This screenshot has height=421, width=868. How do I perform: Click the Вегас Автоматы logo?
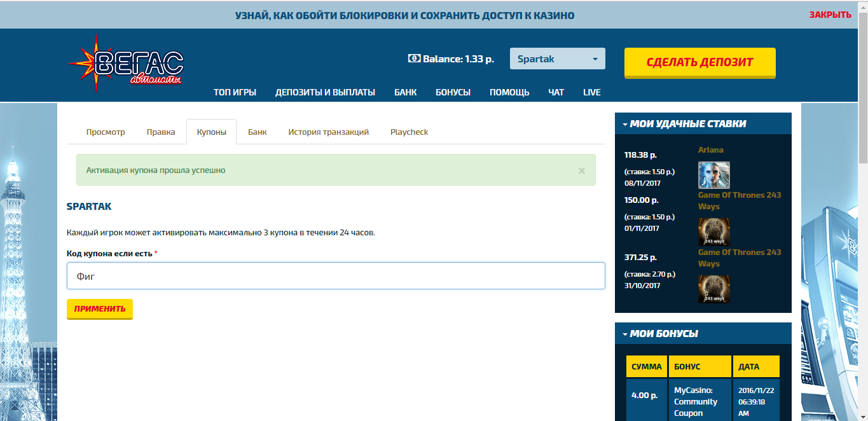(x=126, y=62)
